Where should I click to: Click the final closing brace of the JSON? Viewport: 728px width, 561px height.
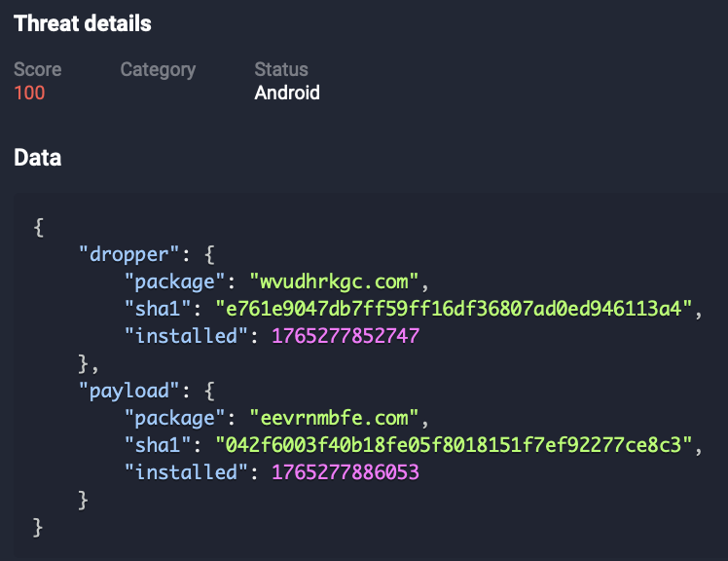click(x=39, y=527)
